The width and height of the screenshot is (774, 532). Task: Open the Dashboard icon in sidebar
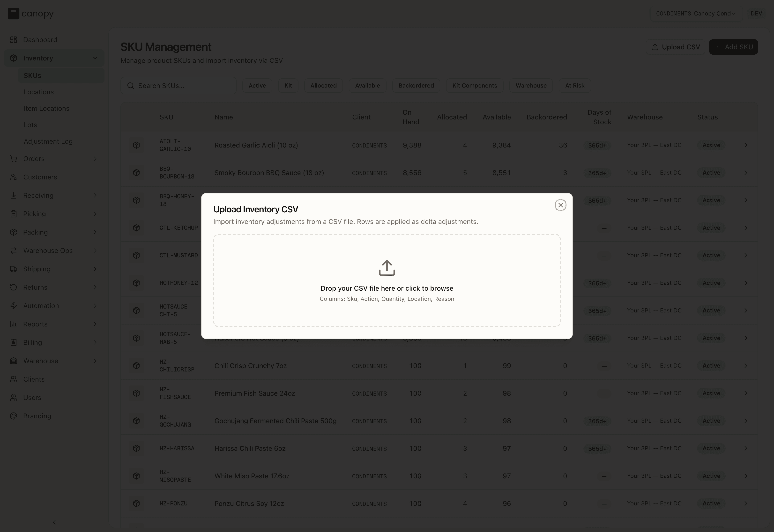13,40
